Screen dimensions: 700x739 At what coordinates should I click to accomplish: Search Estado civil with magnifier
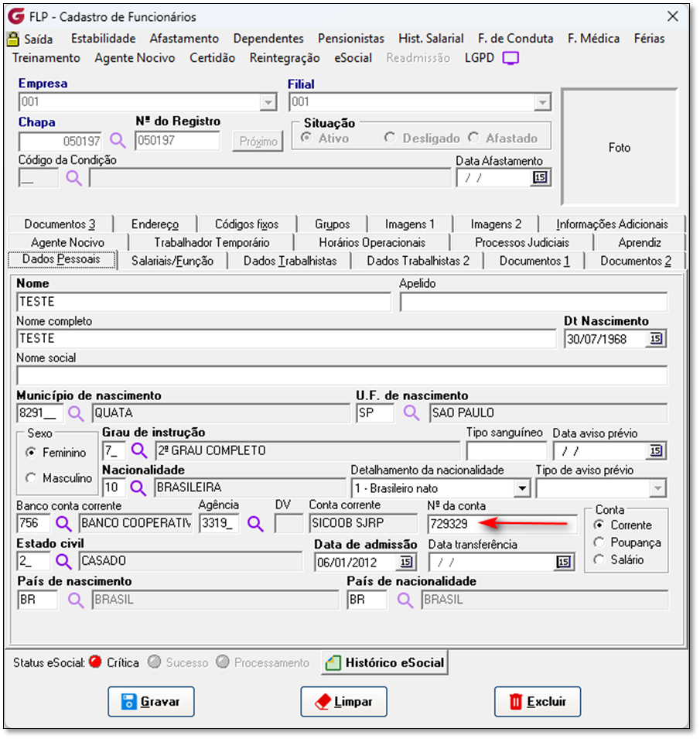pos(63,561)
